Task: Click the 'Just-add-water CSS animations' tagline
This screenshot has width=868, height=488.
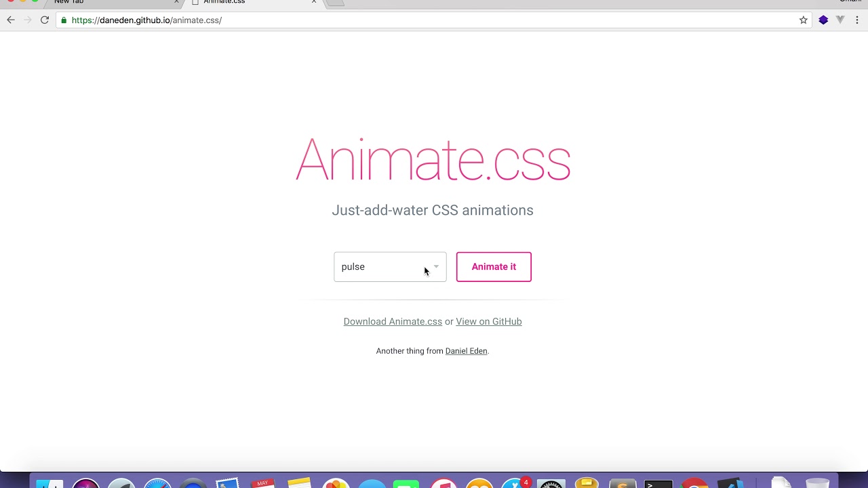Action: point(433,210)
